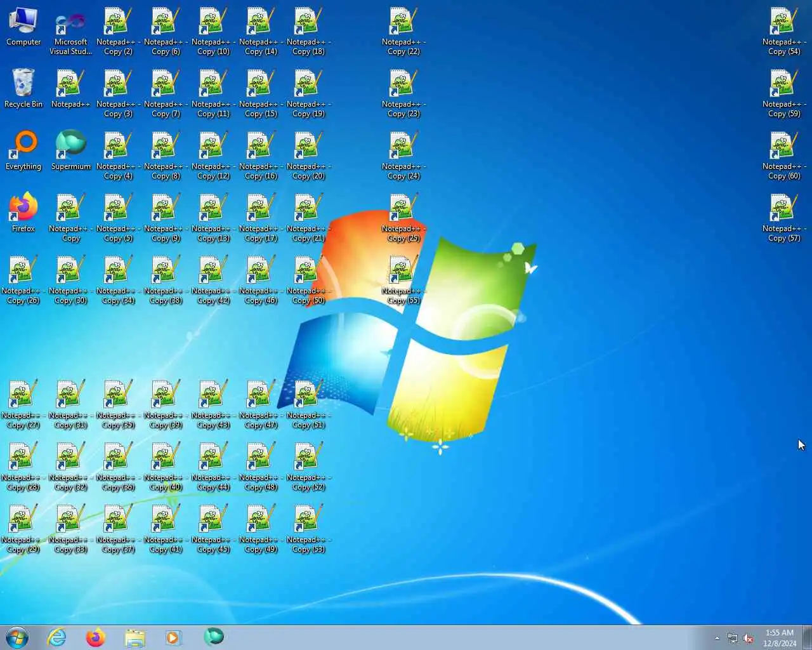Select the Supermium desktop shortcut
This screenshot has width=812, height=650.
click(x=70, y=151)
